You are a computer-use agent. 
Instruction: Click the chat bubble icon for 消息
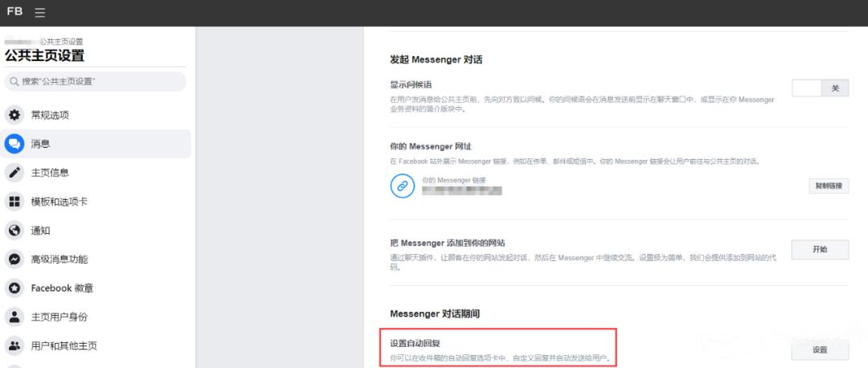point(14,144)
